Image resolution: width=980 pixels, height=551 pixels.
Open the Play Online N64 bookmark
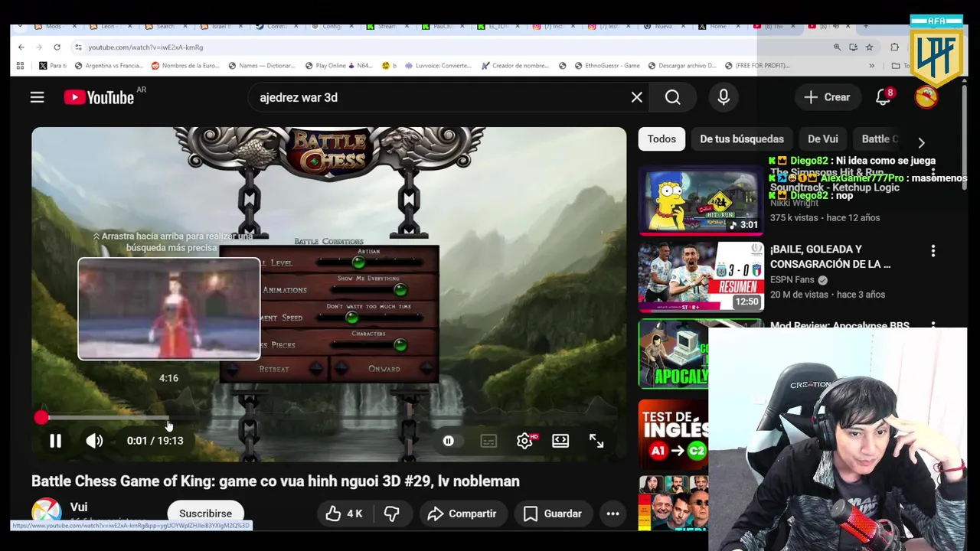coord(338,66)
